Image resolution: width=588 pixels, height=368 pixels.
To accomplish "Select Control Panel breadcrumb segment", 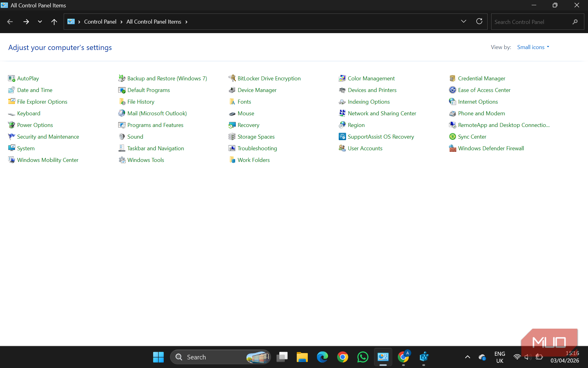I will [100, 22].
